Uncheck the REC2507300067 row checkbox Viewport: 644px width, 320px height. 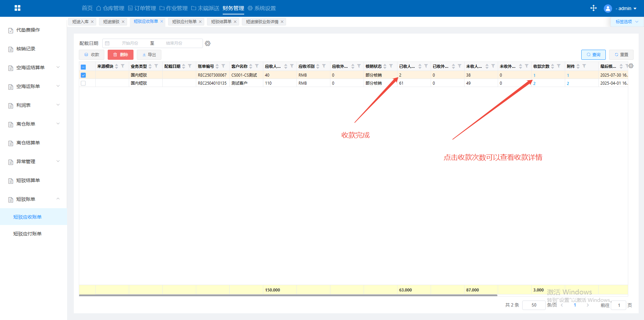pos(84,75)
